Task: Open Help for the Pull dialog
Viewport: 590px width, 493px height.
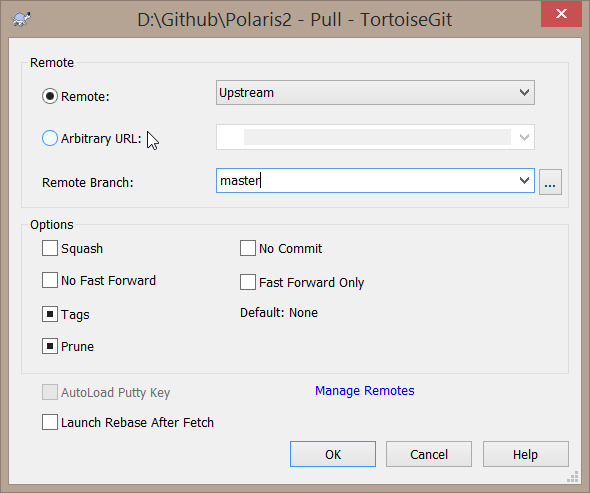Action: tap(525, 454)
